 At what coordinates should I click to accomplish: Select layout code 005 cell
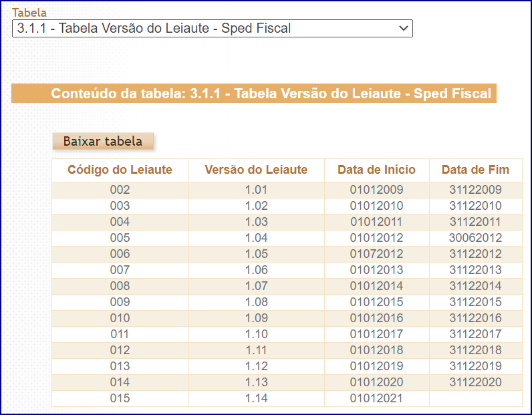[120, 238]
